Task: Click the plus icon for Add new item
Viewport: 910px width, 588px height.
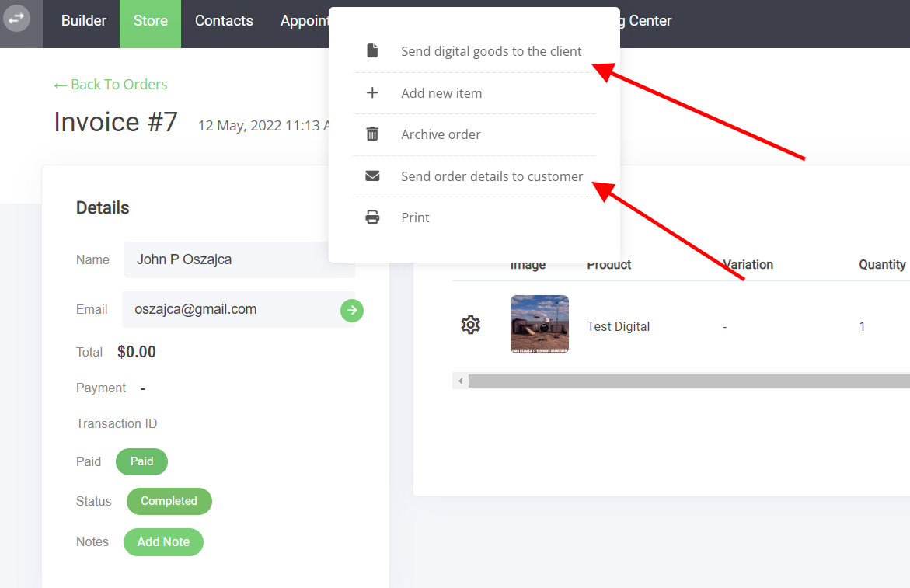Action: 372,92
